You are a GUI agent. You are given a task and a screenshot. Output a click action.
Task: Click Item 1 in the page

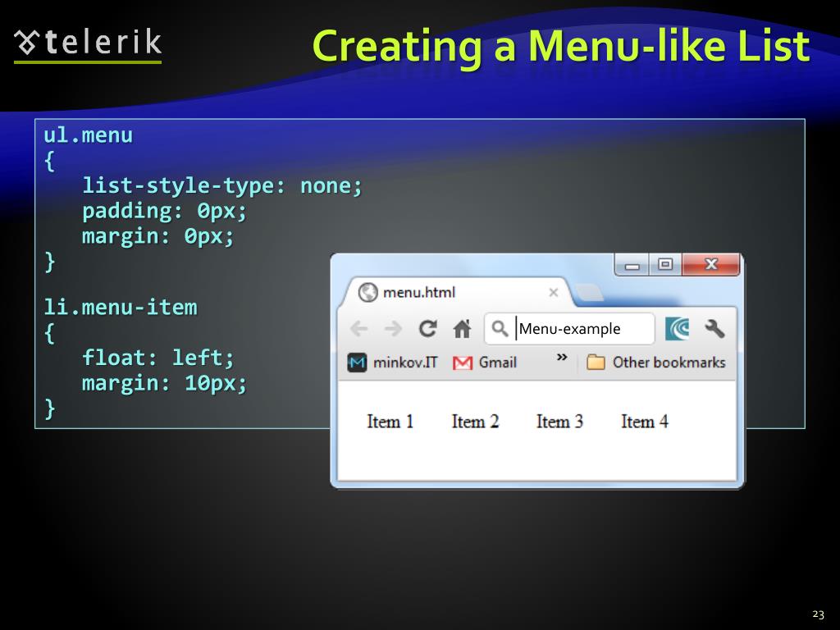pos(390,422)
